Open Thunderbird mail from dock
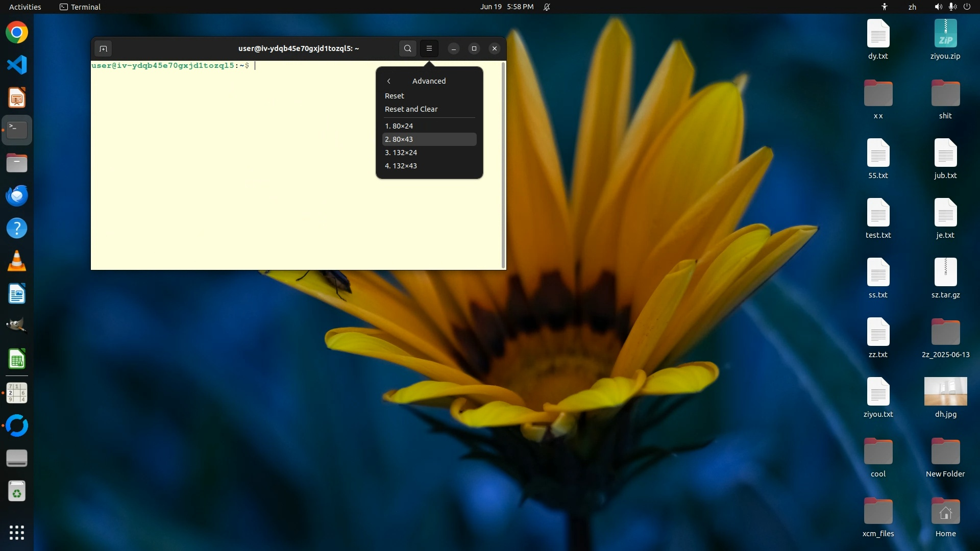 (17, 196)
